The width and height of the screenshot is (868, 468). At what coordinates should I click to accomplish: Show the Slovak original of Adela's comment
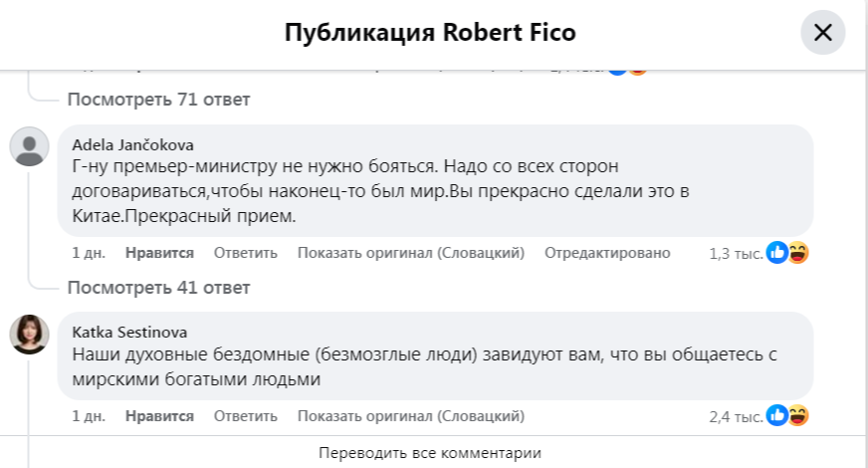410,253
